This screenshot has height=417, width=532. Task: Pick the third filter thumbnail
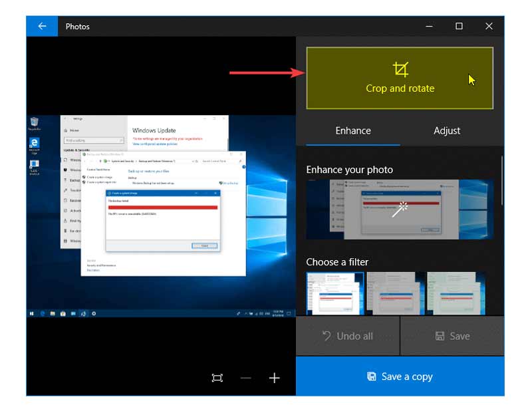click(x=456, y=293)
